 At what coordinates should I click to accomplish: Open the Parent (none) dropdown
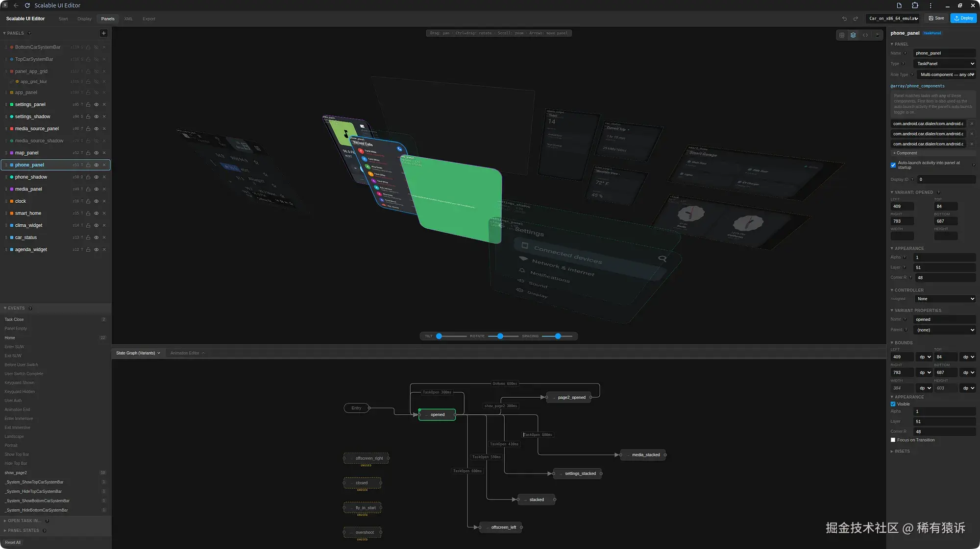pyautogui.click(x=945, y=330)
